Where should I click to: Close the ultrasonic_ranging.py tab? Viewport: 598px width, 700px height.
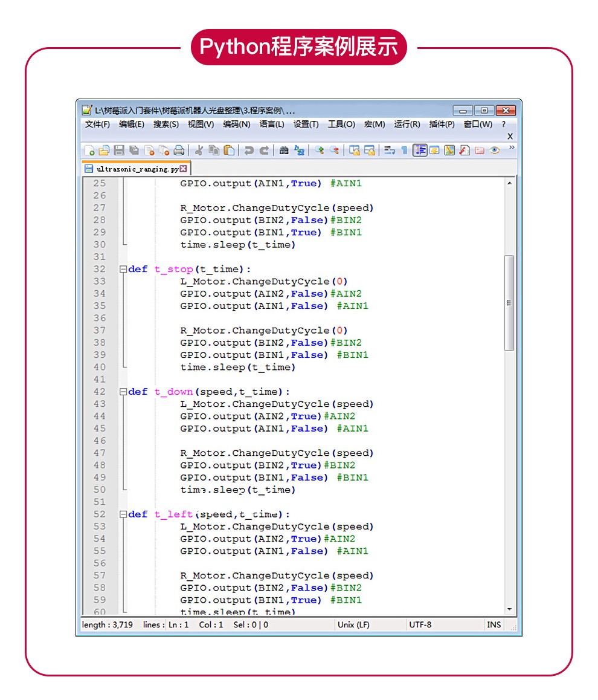(x=184, y=169)
